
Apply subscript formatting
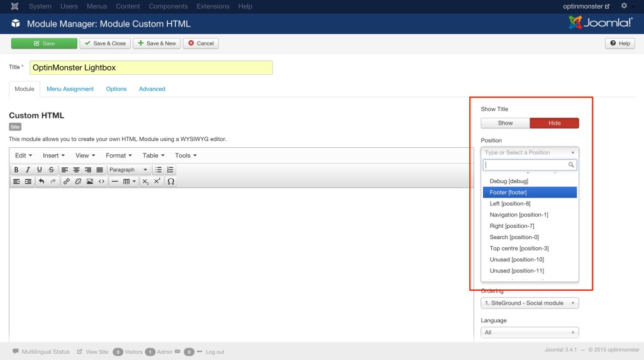[x=145, y=181]
